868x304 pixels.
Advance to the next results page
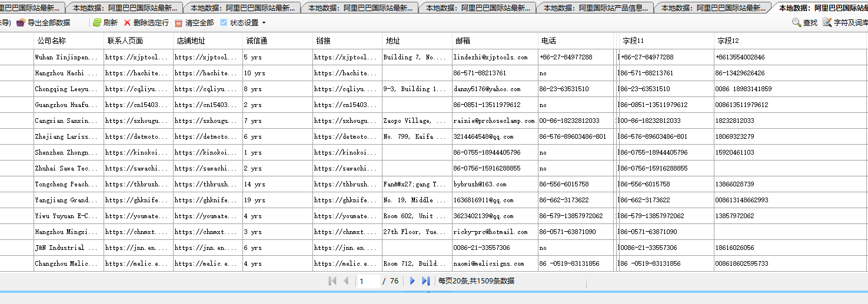[413, 281]
